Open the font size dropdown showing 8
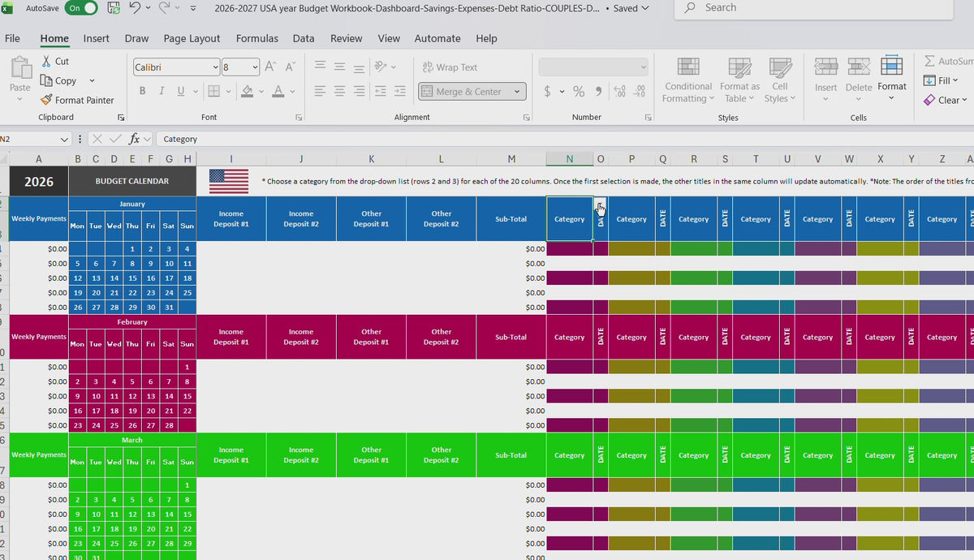The width and height of the screenshot is (974, 560). [255, 67]
